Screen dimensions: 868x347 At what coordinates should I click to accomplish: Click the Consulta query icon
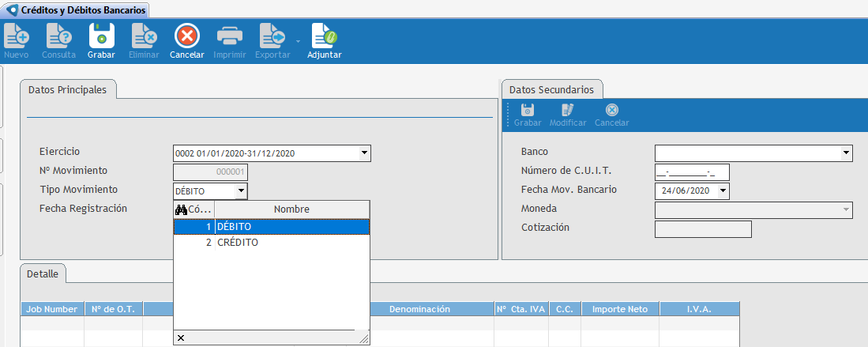58,36
